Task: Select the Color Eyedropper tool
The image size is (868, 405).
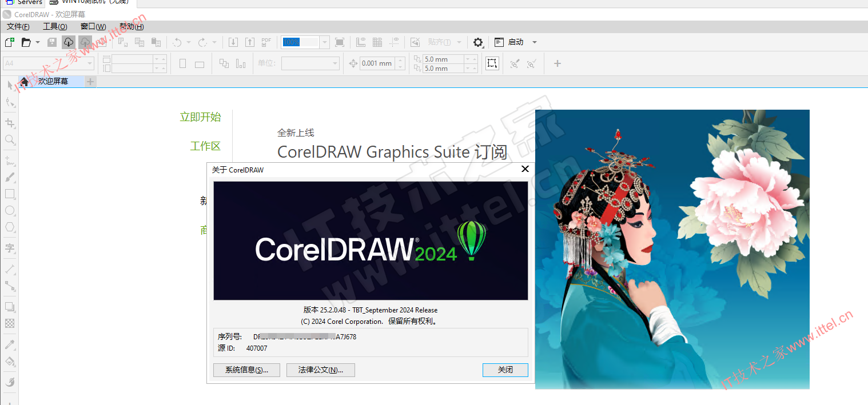Action: tap(10, 344)
